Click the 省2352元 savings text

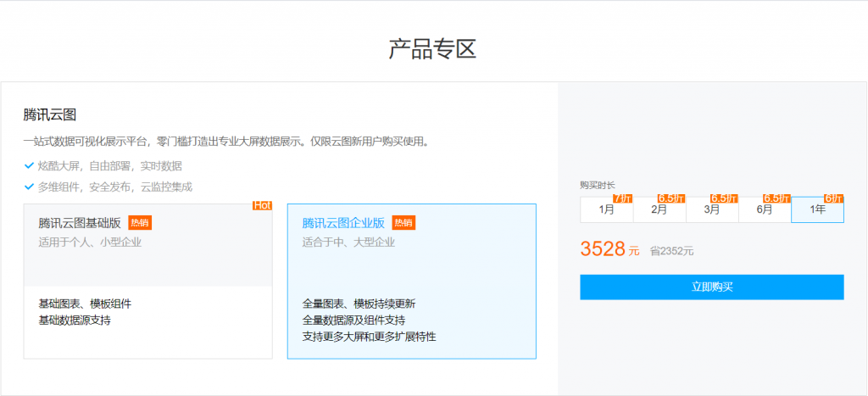(x=671, y=251)
